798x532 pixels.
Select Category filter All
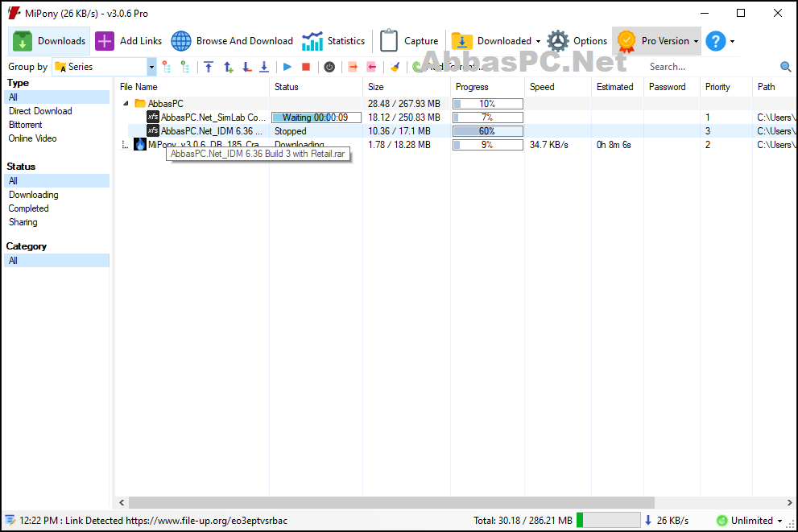(56, 261)
